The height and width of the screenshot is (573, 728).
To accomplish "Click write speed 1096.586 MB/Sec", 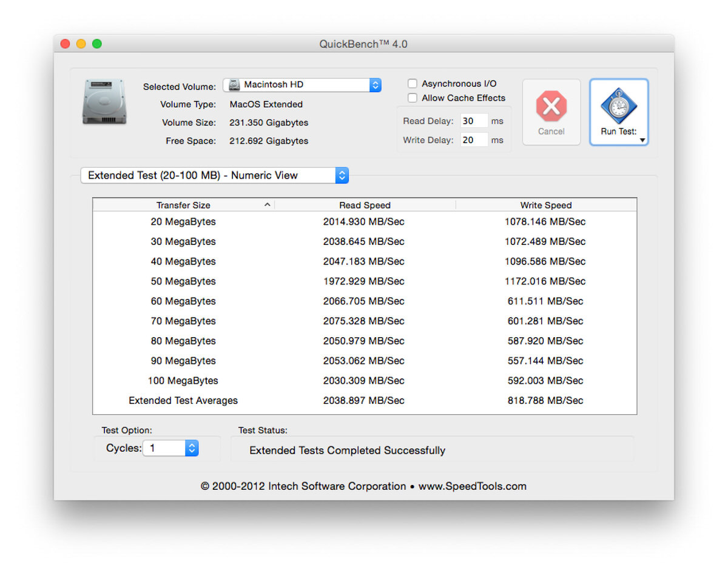I will coord(545,261).
